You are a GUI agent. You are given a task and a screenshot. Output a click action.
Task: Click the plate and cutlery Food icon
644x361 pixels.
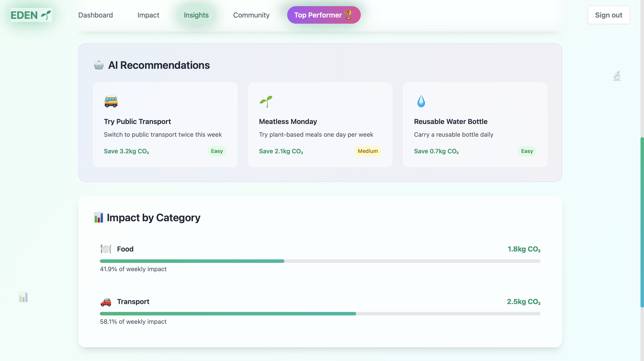[x=106, y=249]
